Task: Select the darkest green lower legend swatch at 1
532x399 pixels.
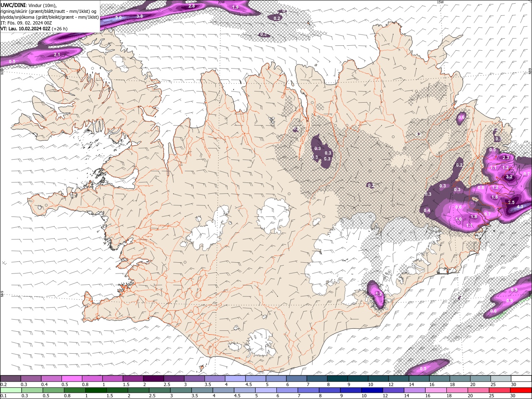Action: (96, 390)
